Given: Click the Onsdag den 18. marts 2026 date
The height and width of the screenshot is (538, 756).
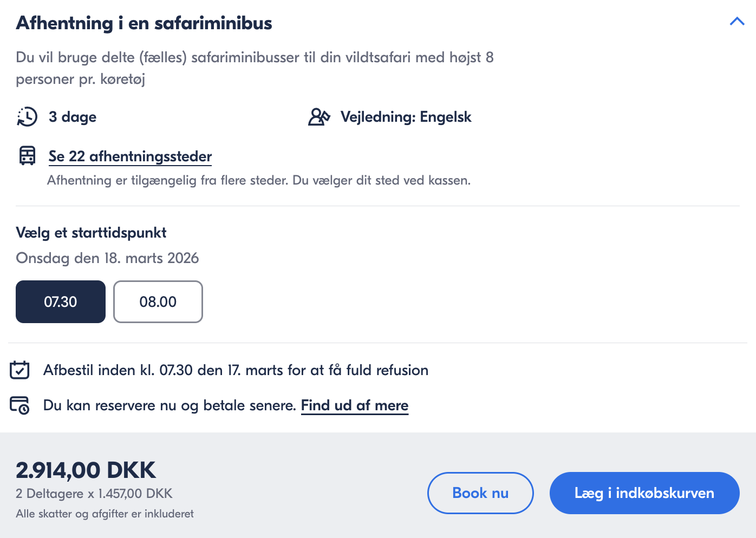Looking at the screenshot, I should (107, 258).
